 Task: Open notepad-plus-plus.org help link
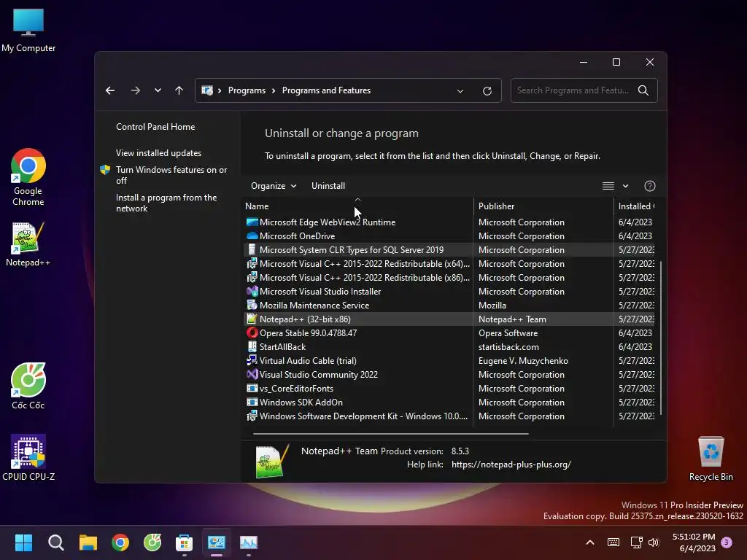coord(511,464)
